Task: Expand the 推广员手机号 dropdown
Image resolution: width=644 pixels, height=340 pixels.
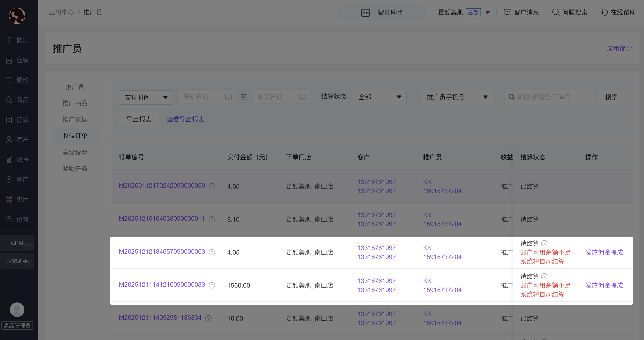Action: [457, 97]
